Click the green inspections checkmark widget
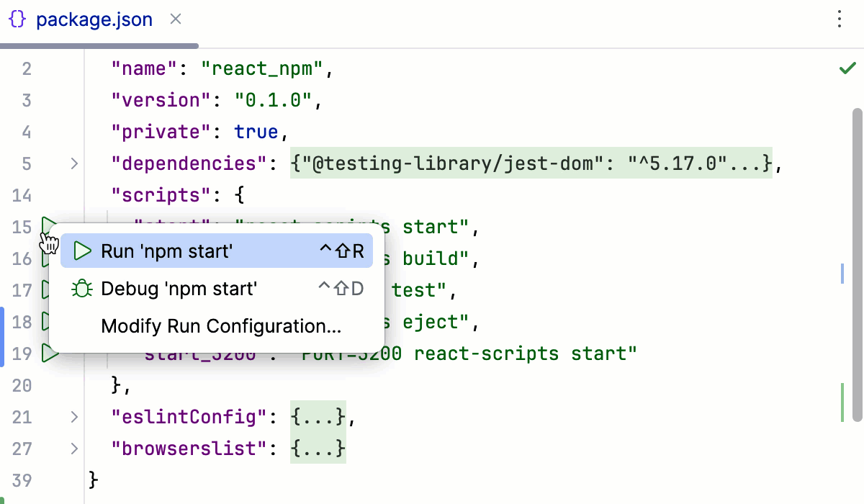This screenshot has width=864, height=504. click(847, 68)
